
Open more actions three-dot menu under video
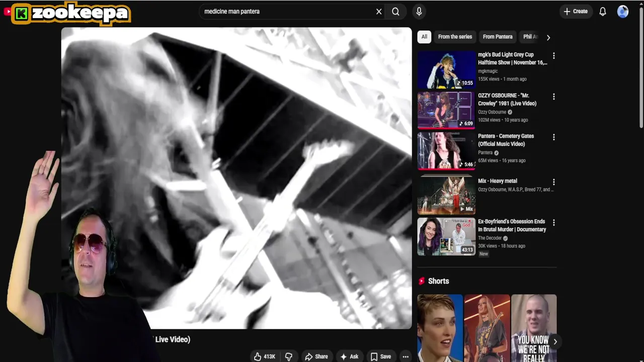point(406,356)
